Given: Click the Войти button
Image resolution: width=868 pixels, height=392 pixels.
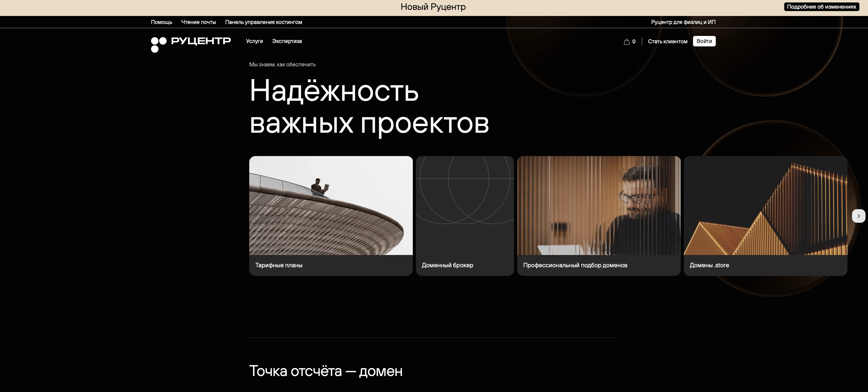Looking at the screenshot, I should point(704,41).
